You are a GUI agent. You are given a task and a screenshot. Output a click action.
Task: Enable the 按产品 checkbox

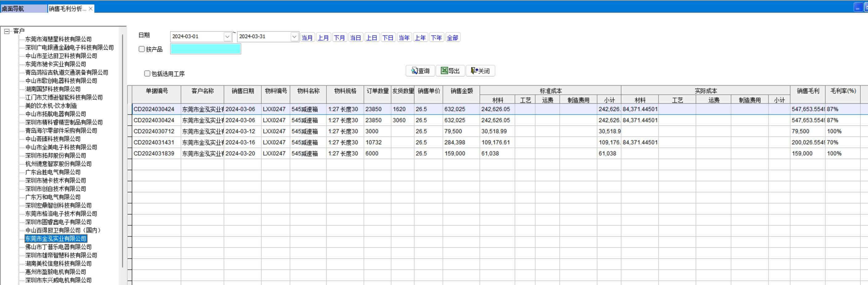pos(142,49)
